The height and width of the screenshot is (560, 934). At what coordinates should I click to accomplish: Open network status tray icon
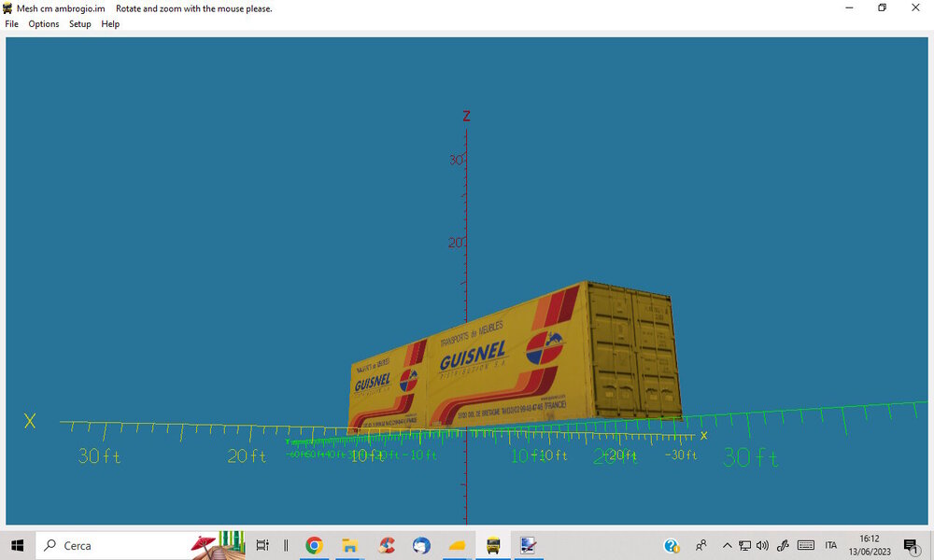tap(744, 545)
